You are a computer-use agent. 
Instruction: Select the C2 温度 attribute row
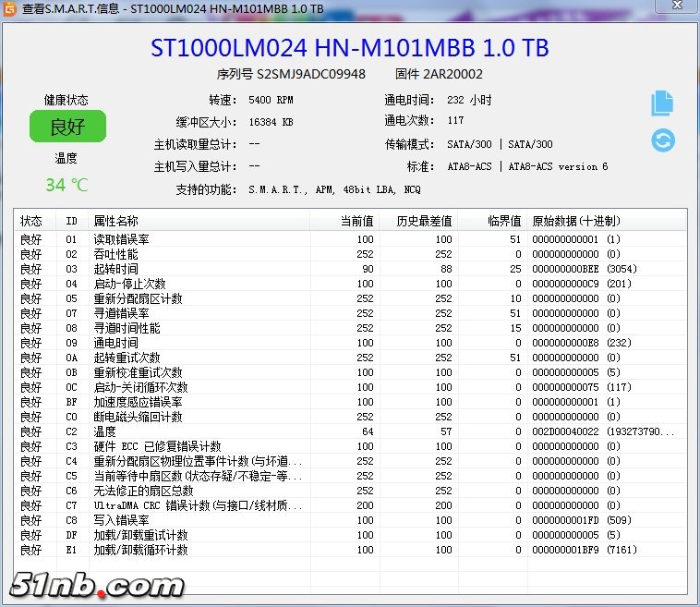tap(104, 431)
